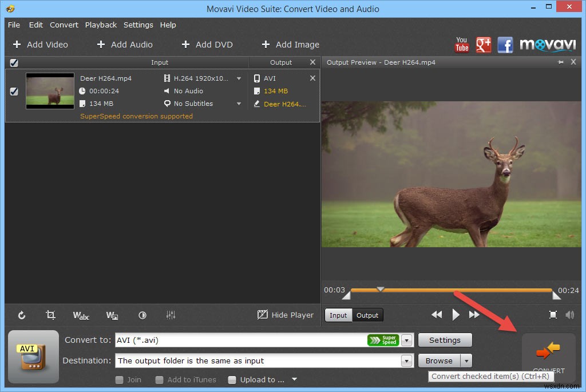The image size is (586, 392).
Task: Enable Add to iTunes
Action: coord(160,379)
